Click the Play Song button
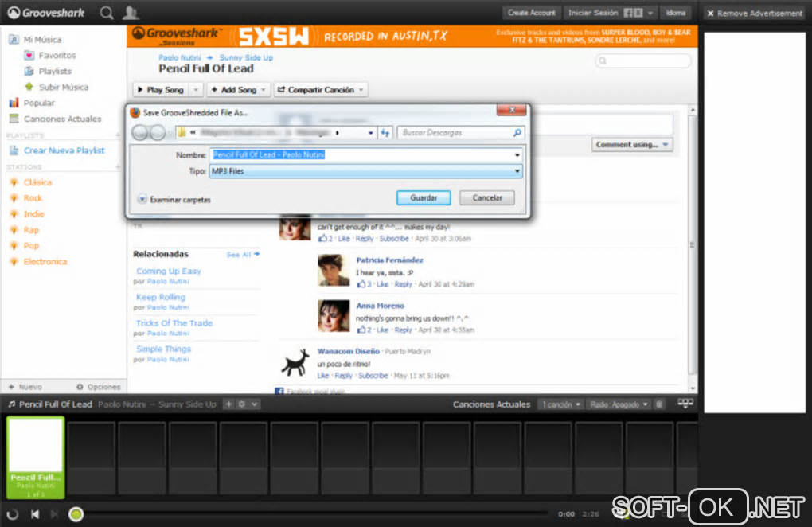Screen dimensions: 812x527 [161, 90]
